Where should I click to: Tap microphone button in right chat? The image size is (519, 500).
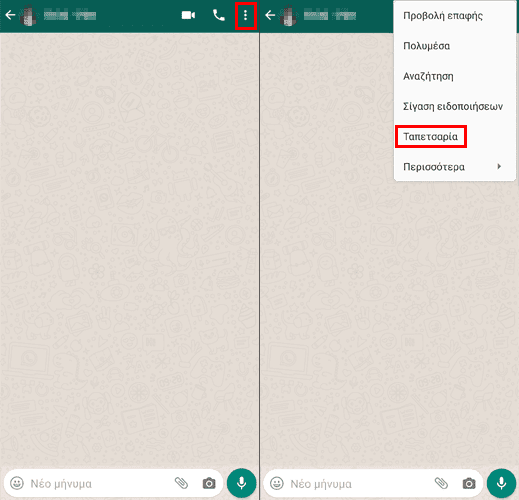[x=501, y=483]
